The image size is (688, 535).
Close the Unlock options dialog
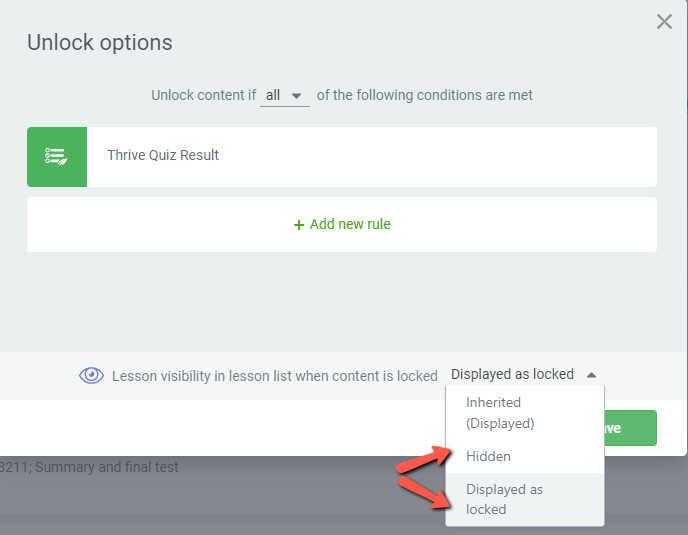point(664,21)
